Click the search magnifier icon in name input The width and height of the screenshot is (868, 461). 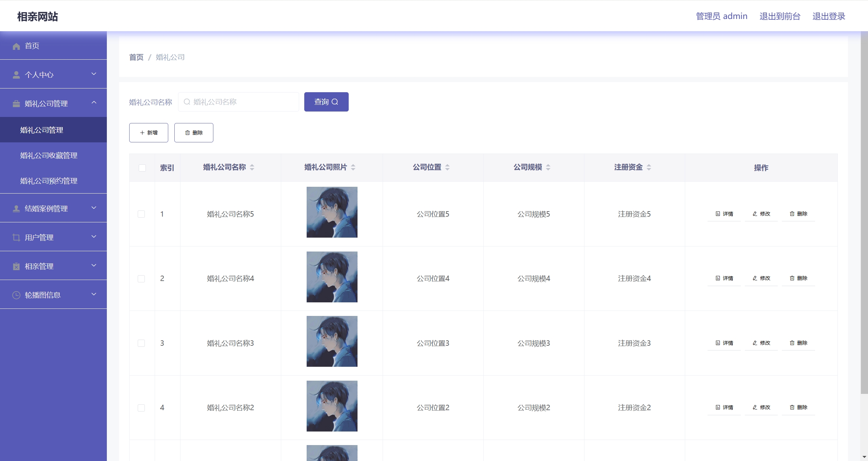click(187, 102)
